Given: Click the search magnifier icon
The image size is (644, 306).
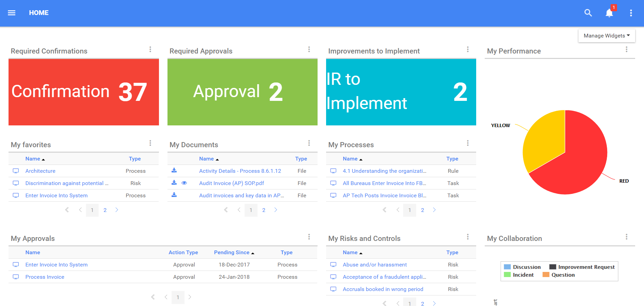Looking at the screenshot, I should point(588,13).
